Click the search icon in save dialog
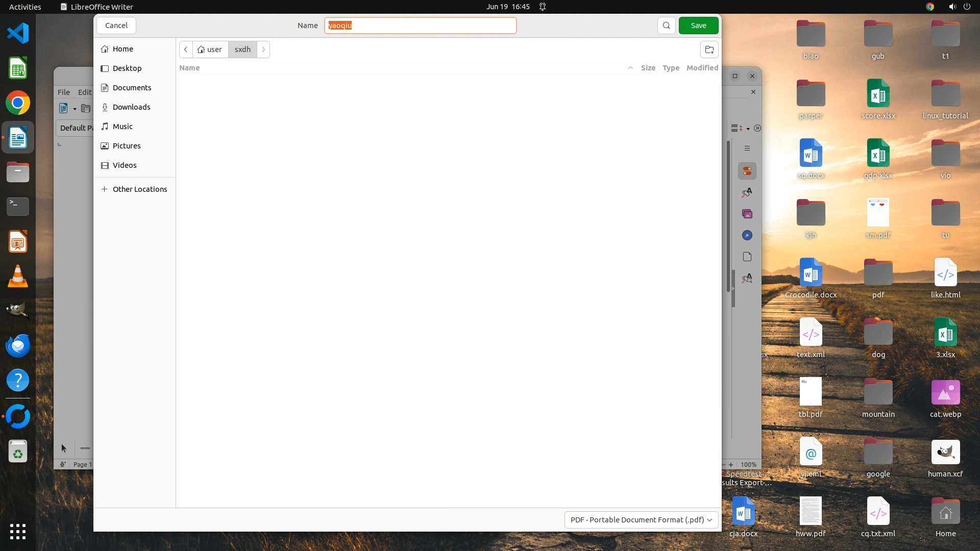This screenshot has width=980, height=551. pyautogui.click(x=666, y=26)
